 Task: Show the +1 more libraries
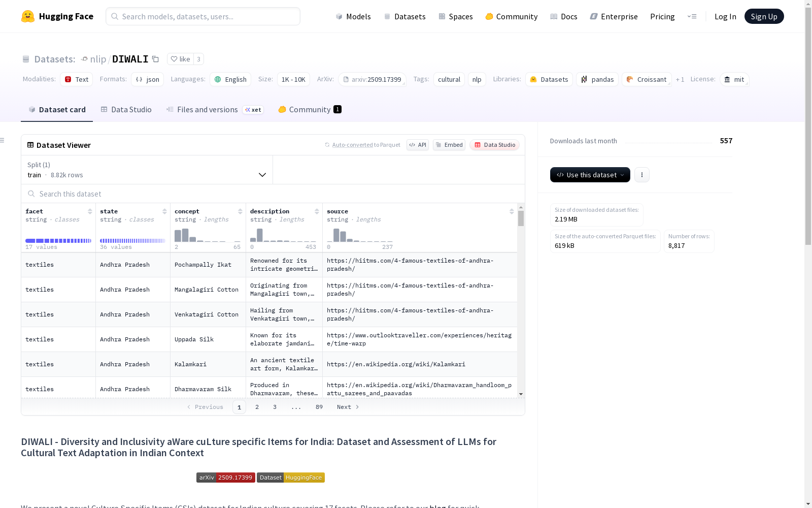[x=680, y=79]
